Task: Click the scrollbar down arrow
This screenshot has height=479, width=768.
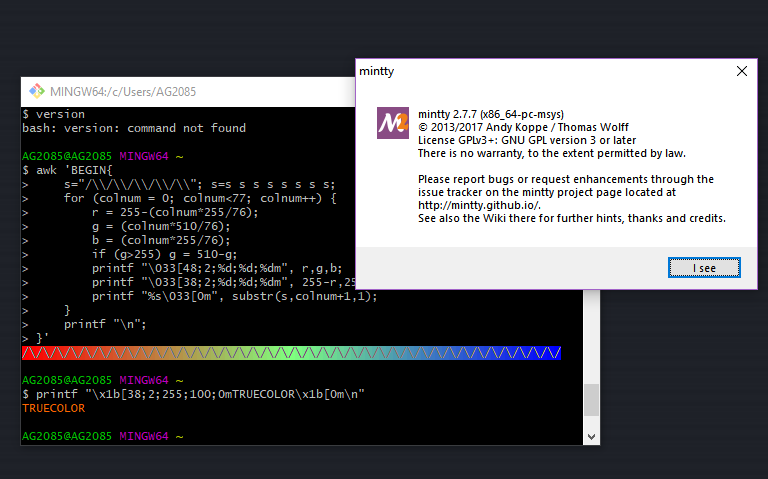Action: pos(591,436)
